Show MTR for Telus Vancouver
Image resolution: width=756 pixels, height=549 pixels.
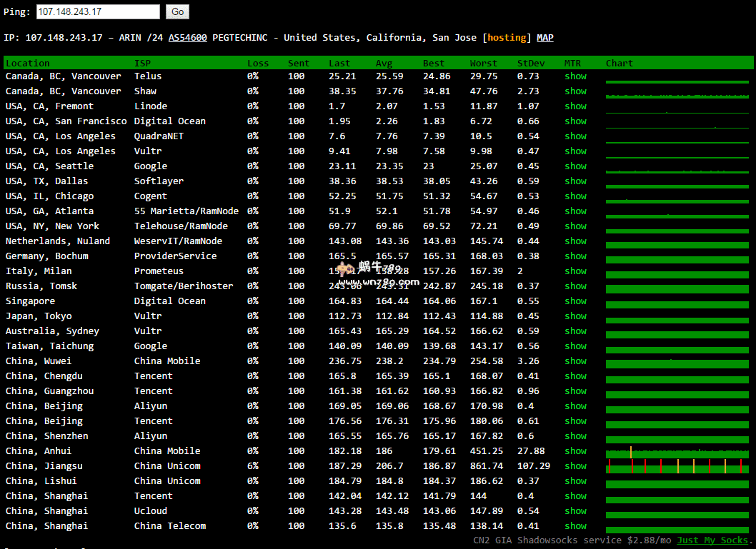(575, 76)
